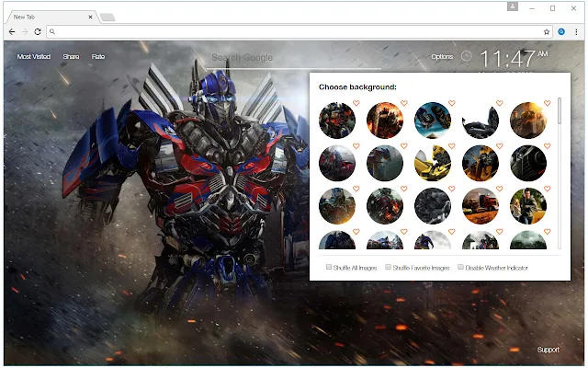Click the background list scrollbar

[x=560, y=110]
